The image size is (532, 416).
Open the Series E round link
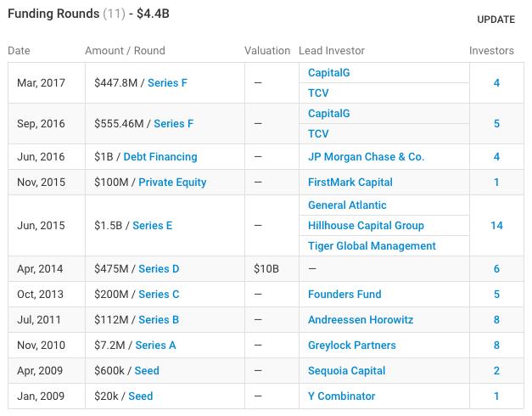pos(153,226)
